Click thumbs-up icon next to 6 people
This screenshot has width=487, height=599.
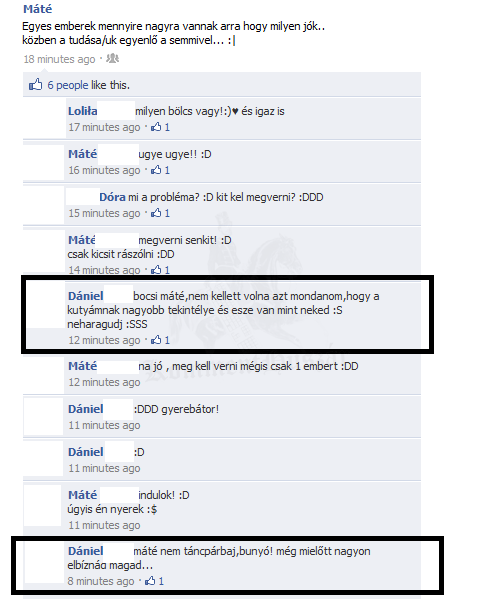(x=36, y=85)
